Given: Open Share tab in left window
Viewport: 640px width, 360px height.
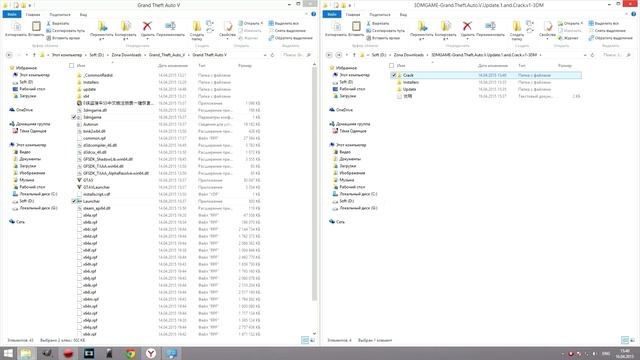Looking at the screenshot, I should point(60,15).
